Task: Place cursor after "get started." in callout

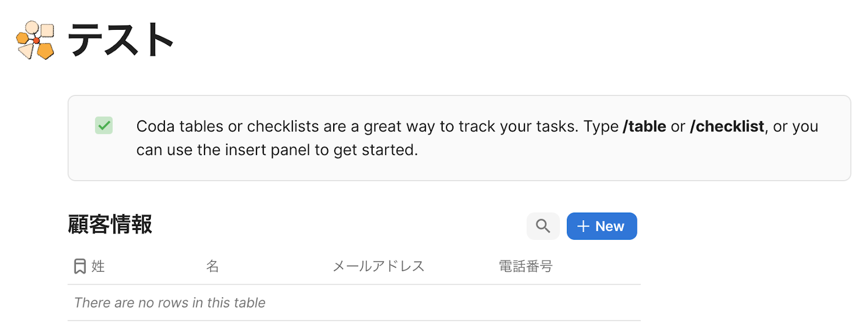Action: 418,150
